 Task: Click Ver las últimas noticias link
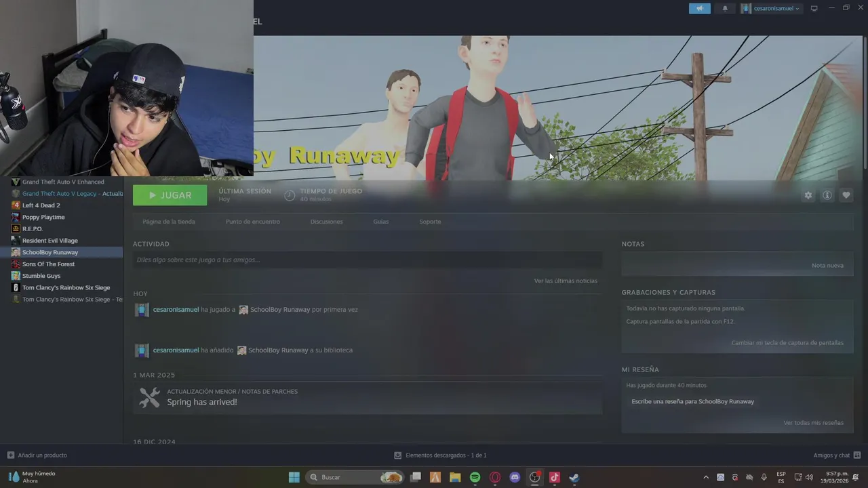(566, 281)
